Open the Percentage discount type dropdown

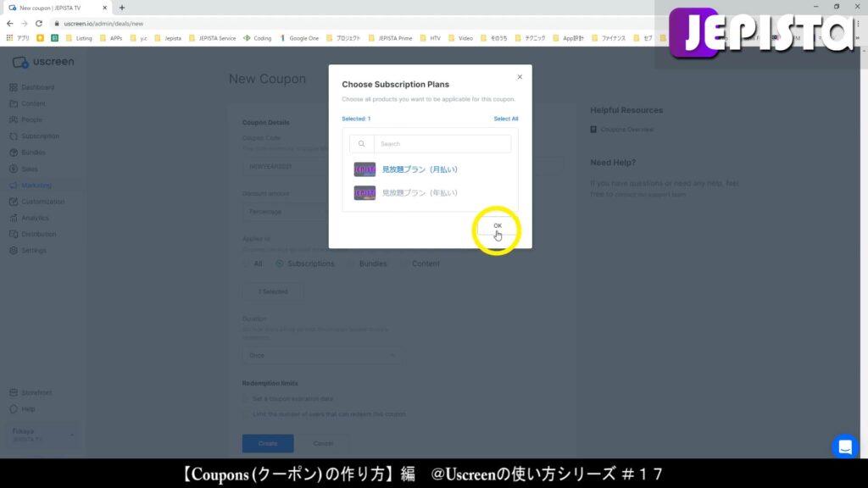tap(285, 212)
